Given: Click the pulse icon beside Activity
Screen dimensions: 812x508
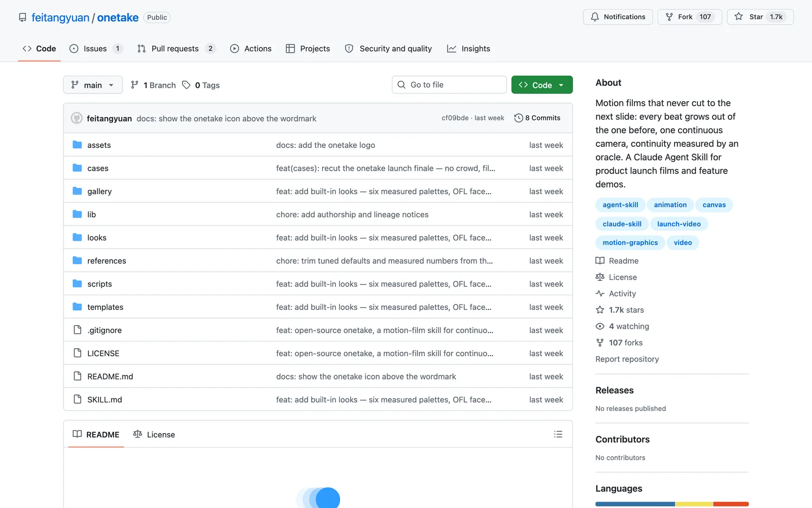Looking at the screenshot, I should pos(600,293).
